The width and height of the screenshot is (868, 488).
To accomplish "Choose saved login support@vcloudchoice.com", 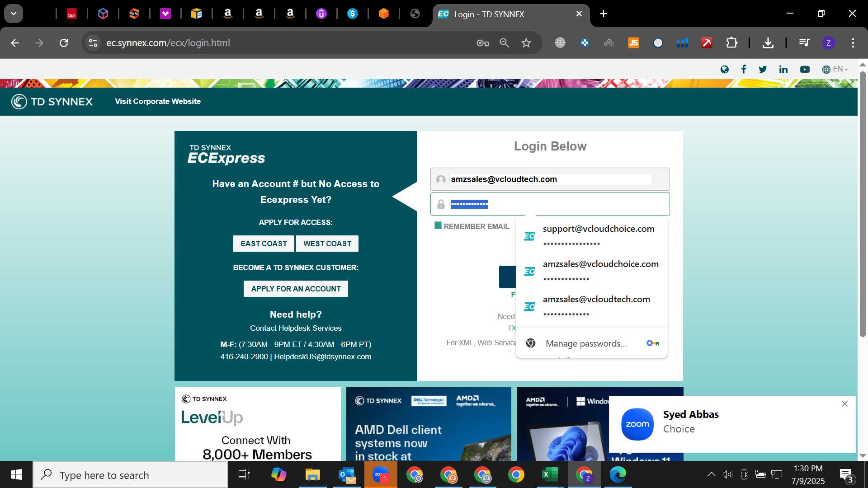I will click(x=591, y=236).
